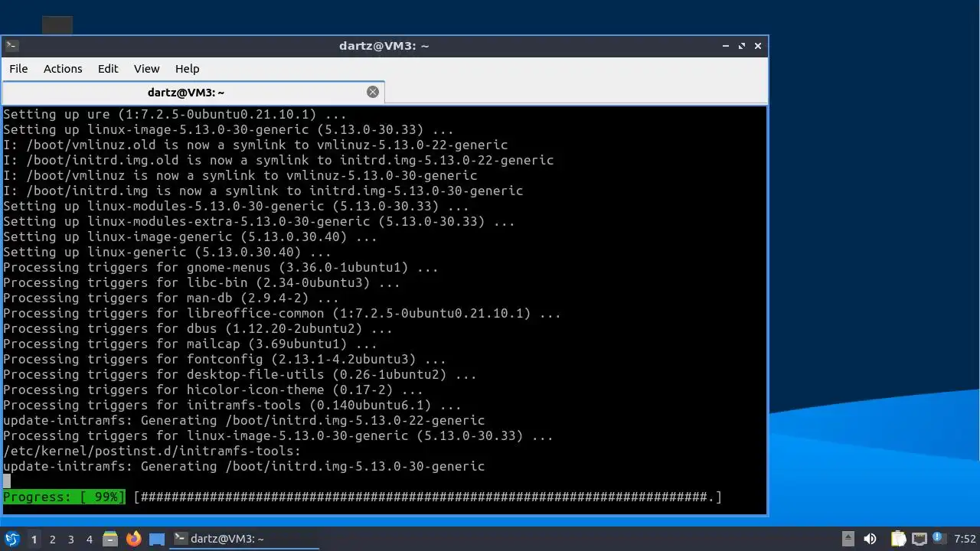This screenshot has height=551, width=980.
Task: Close the terminal window
Action: (758, 46)
